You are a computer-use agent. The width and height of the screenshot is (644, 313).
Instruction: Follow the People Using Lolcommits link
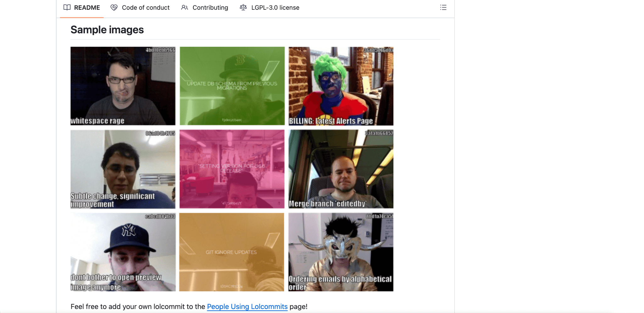(x=247, y=306)
